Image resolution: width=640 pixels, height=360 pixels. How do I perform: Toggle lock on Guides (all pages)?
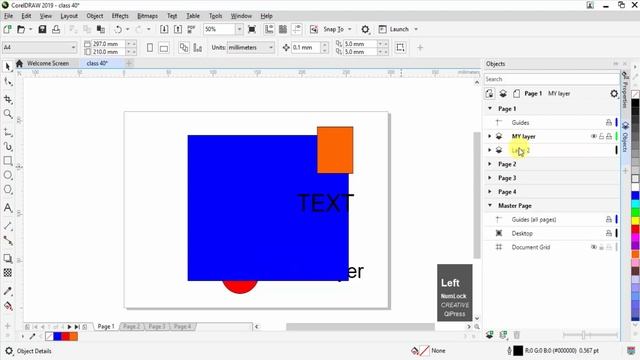point(609,220)
